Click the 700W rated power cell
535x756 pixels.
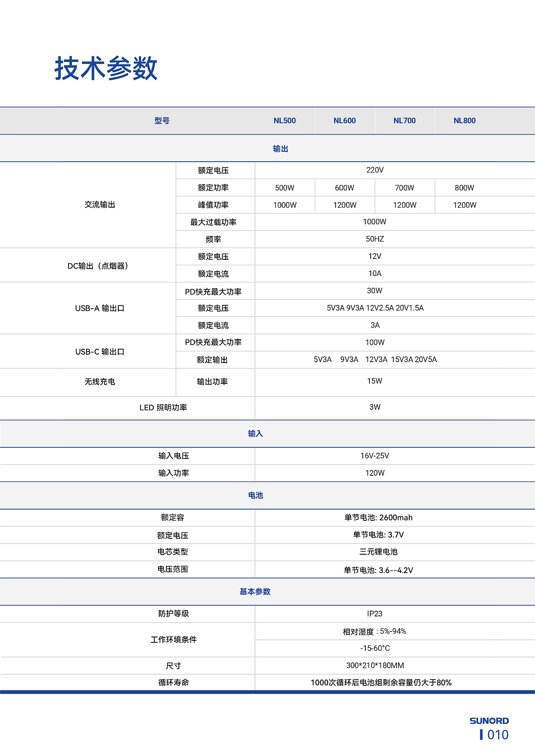click(x=405, y=188)
